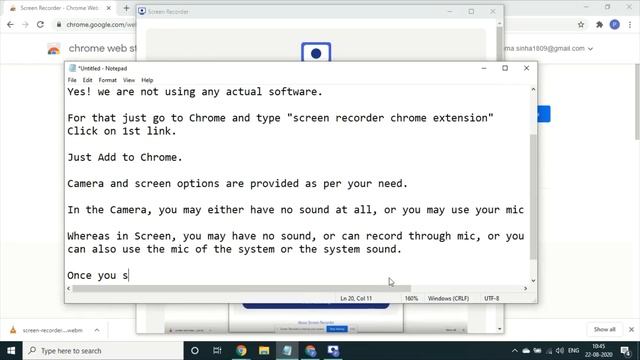Click the record icon in Screen Recorder window
This screenshot has width=640, height=360.
click(316, 52)
